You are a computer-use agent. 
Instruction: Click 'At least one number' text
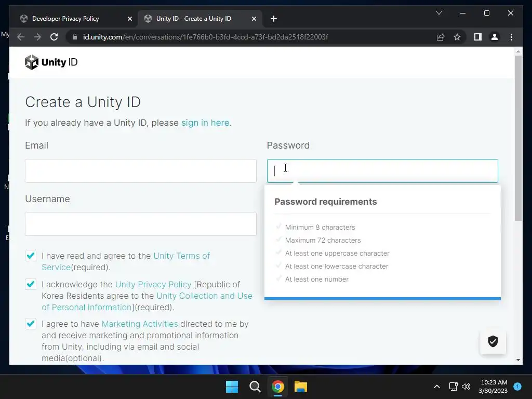point(317,279)
